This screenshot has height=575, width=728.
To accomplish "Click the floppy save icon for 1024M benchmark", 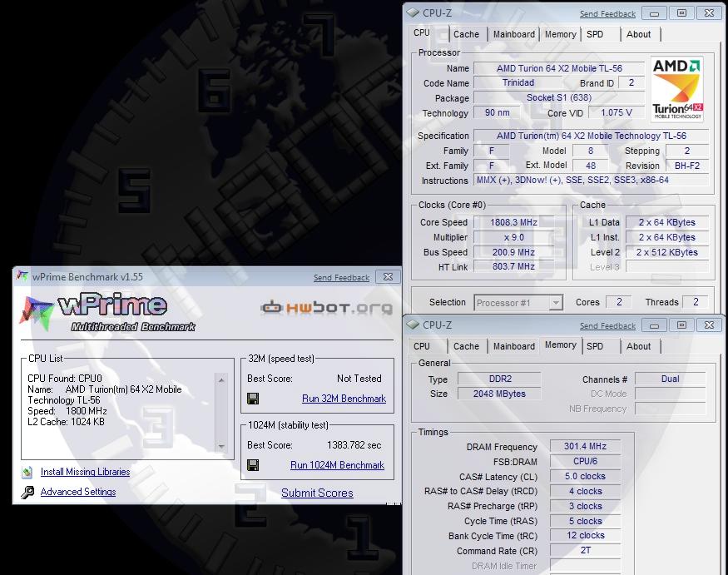I will click(x=253, y=465).
